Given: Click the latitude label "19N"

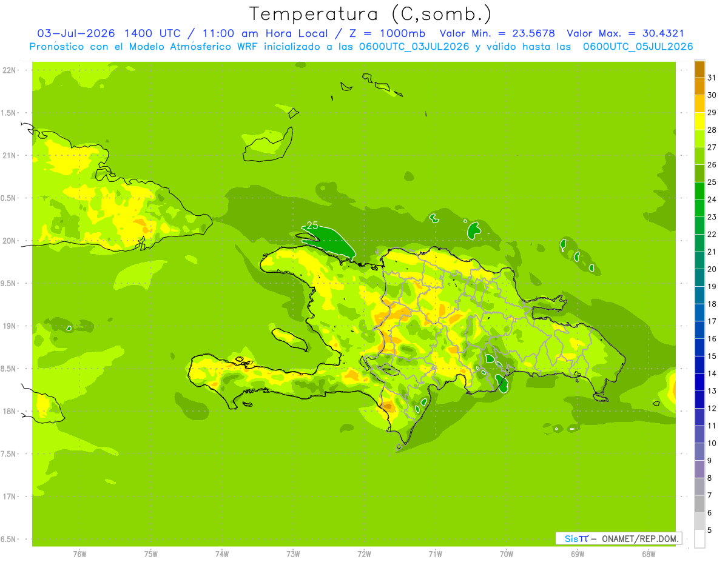Looking at the screenshot, I should 10,326.
